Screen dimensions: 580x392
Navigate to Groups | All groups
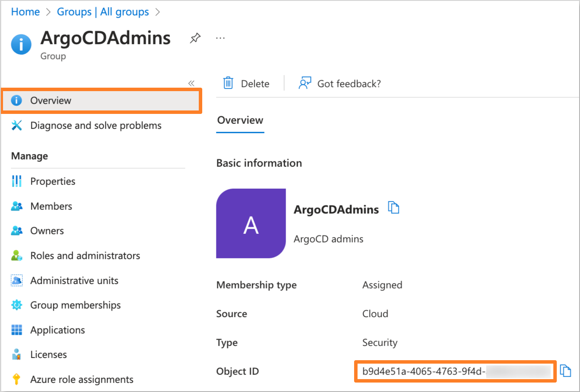click(103, 12)
